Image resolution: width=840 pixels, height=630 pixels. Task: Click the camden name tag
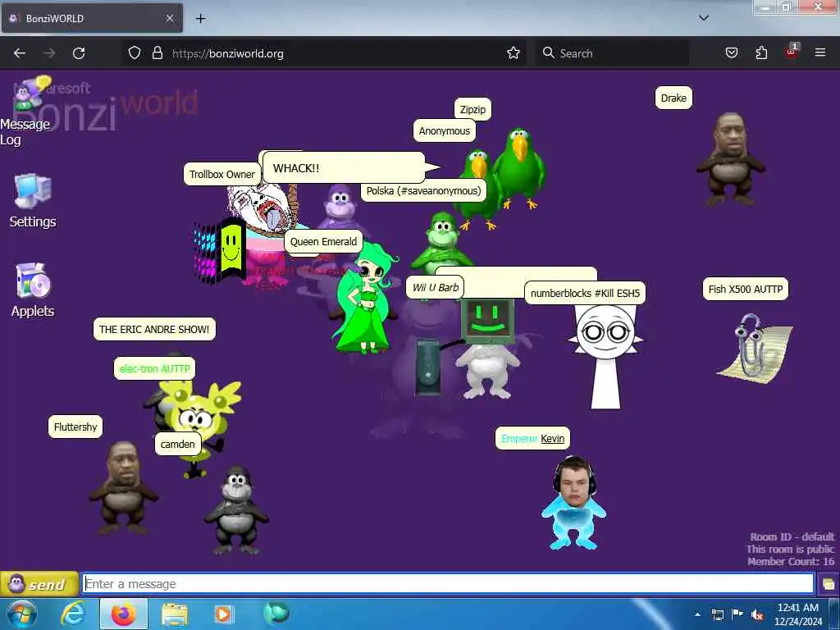(x=177, y=444)
